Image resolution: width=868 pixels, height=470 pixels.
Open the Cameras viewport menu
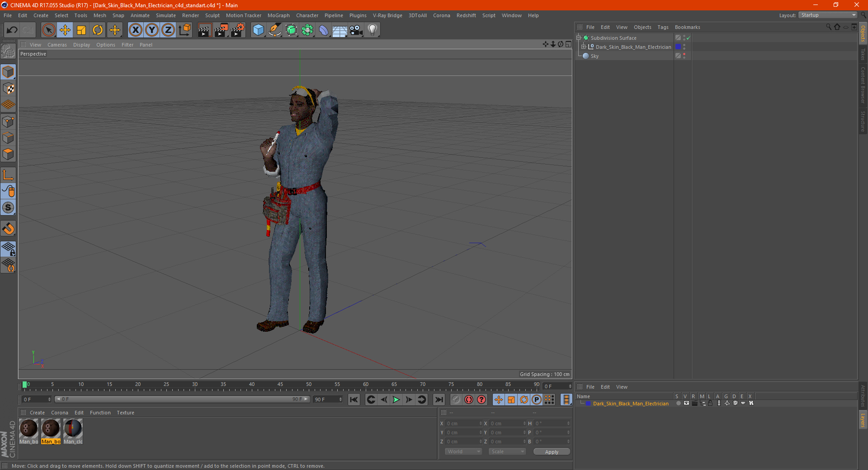[x=57, y=45]
